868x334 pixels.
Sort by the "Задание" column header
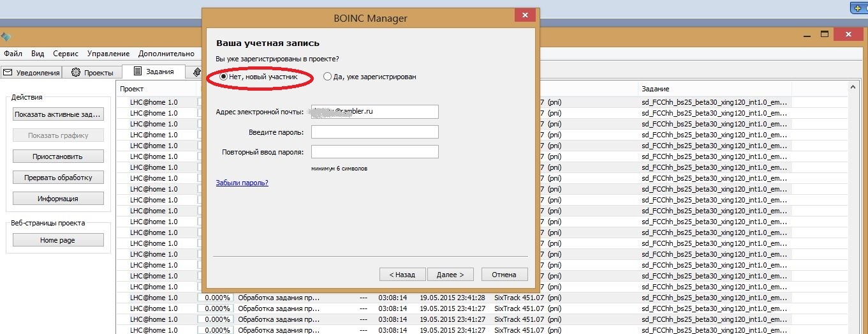(655, 89)
